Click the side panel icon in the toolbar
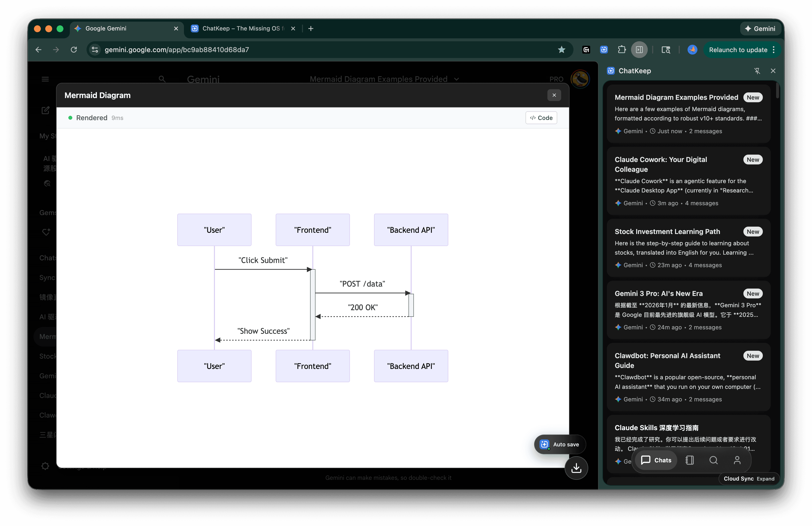 639,49
